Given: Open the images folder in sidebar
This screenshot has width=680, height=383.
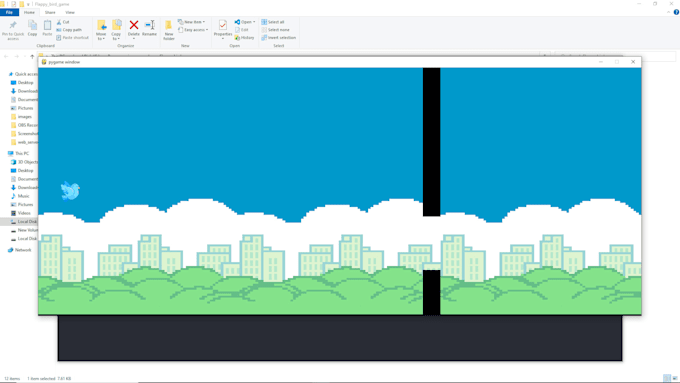Looking at the screenshot, I should [22, 117].
